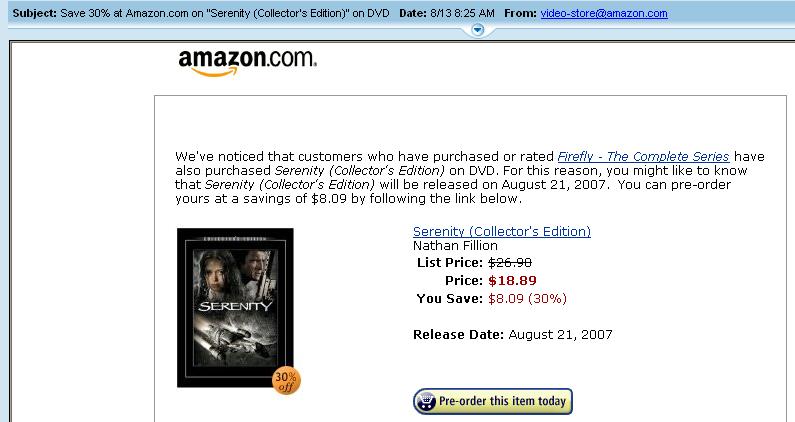The height and width of the screenshot is (422, 795).
Task: Click the email Subject line text
Action: pos(201,14)
